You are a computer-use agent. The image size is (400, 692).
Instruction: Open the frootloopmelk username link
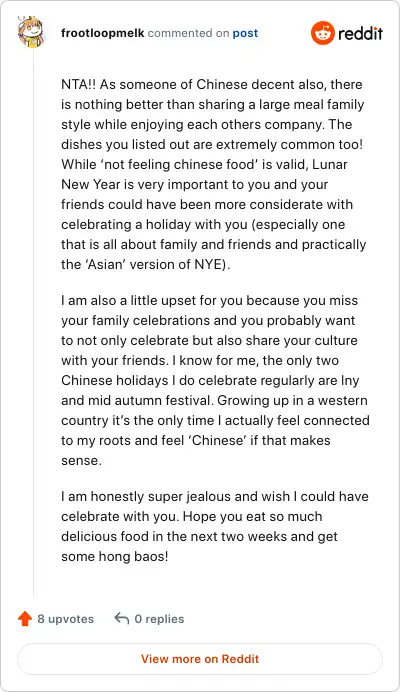pyautogui.click(x=102, y=33)
